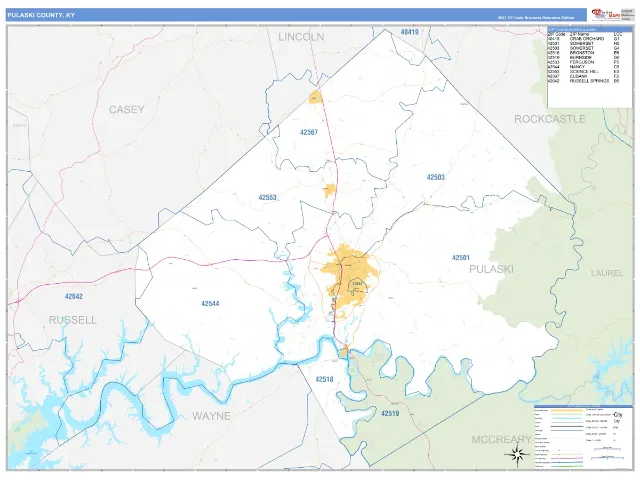Click the PULASKI county label
Image resolution: width=640 pixels, height=480 pixels.
point(491,269)
